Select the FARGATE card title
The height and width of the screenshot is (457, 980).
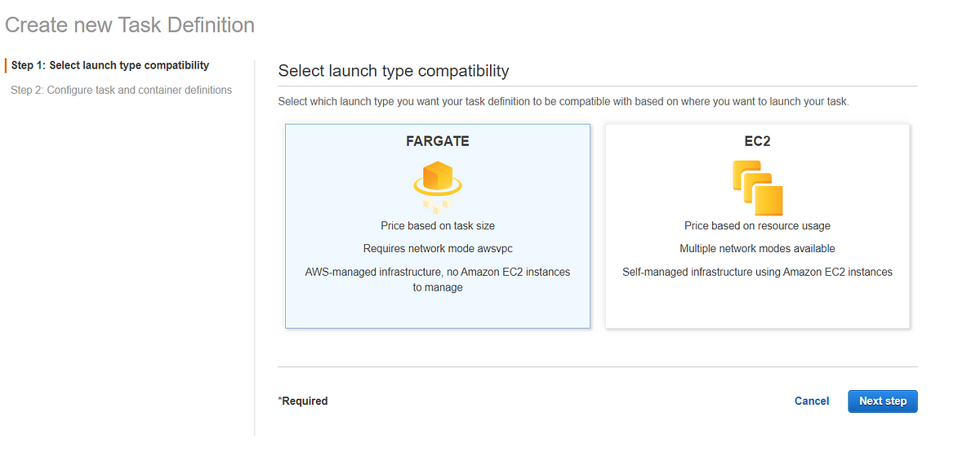coord(438,141)
